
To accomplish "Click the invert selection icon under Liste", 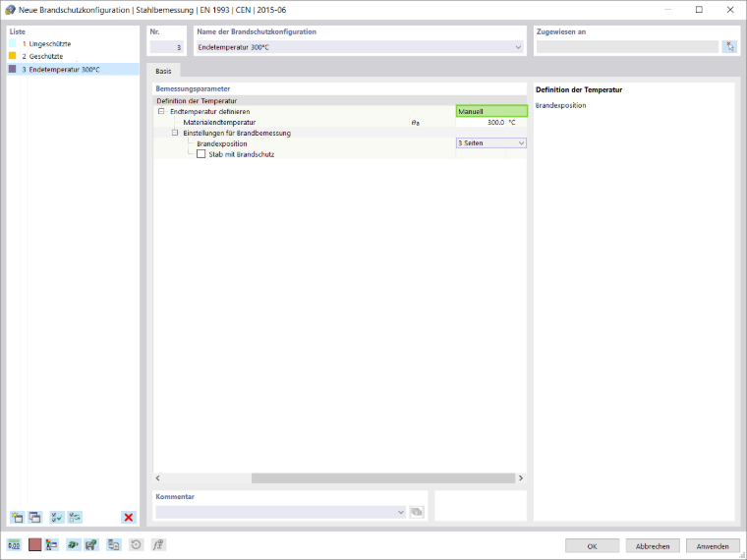I will tap(75, 517).
